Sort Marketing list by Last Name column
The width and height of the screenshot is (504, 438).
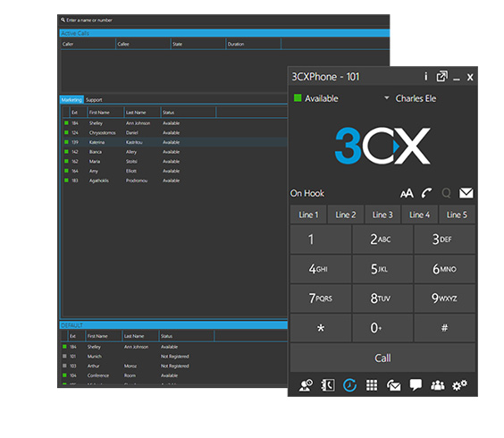142,113
